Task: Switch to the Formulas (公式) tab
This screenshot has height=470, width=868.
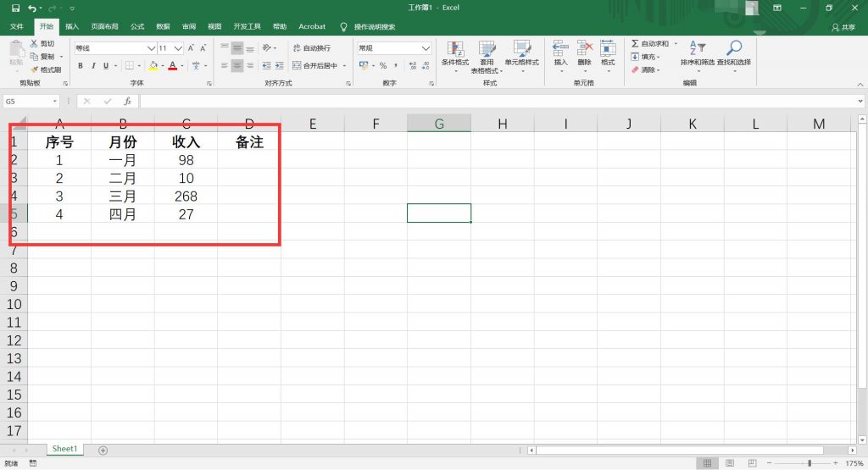Action: pyautogui.click(x=137, y=26)
